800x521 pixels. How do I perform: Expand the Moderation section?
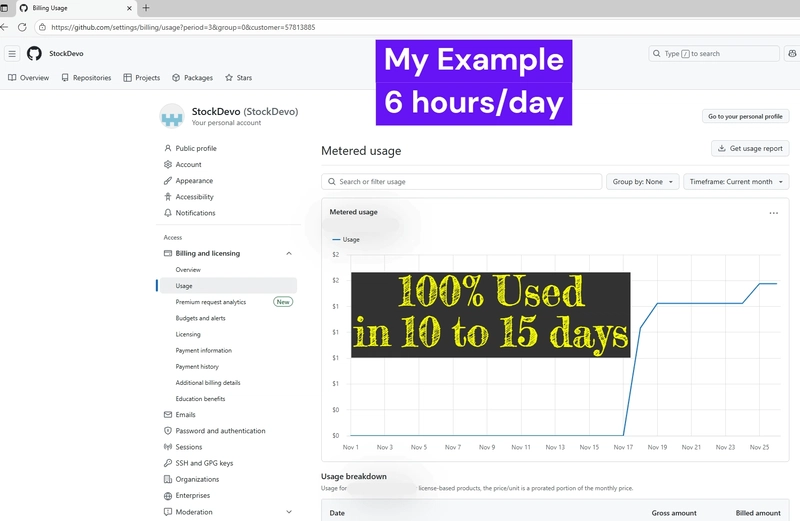[x=289, y=512]
